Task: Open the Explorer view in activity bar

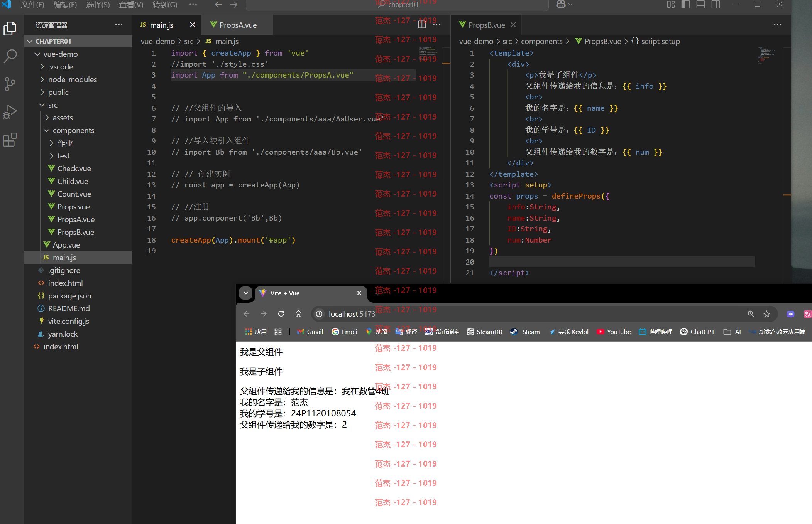Action: [x=10, y=29]
